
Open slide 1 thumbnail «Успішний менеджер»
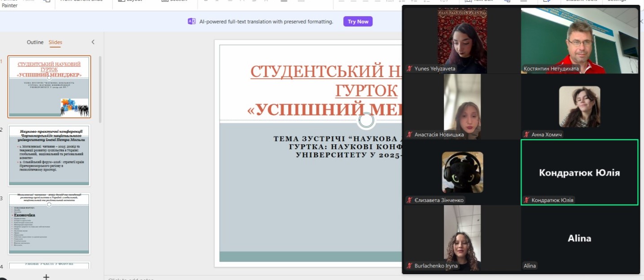click(49, 86)
